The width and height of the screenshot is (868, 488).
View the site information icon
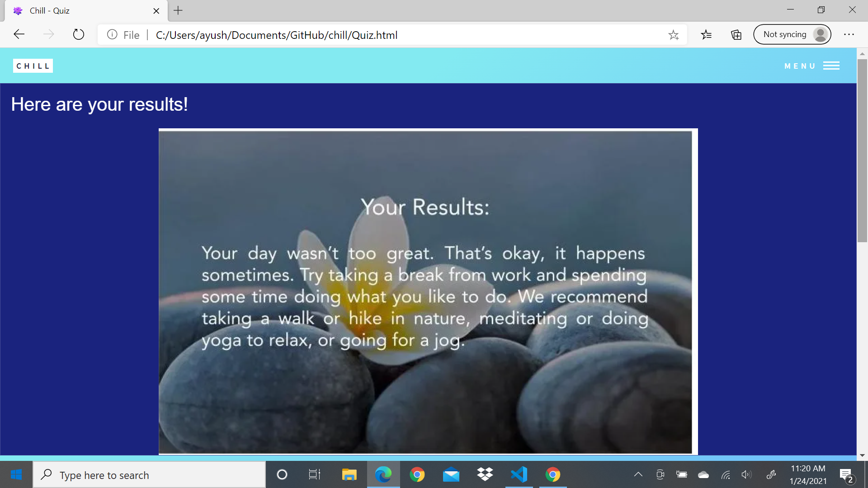(x=112, y=35)
